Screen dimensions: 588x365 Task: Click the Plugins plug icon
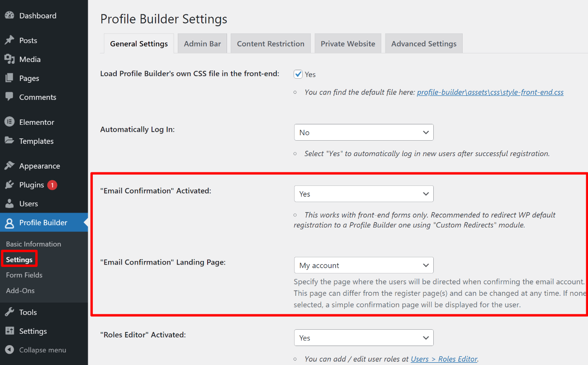point(9,185)
